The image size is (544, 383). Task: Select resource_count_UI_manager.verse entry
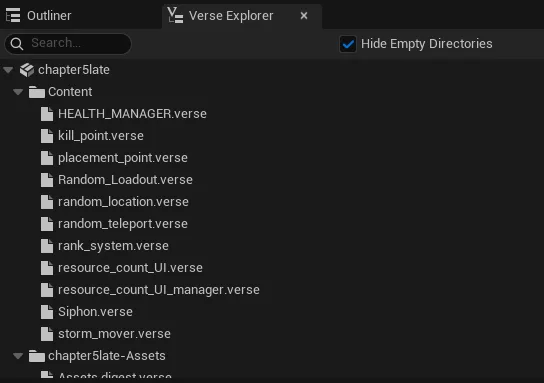pos(159,290)
